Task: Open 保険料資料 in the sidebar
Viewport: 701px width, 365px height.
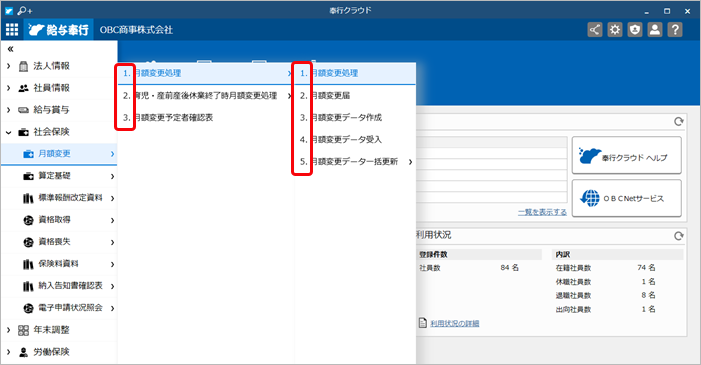Action: tap(59, 264)
